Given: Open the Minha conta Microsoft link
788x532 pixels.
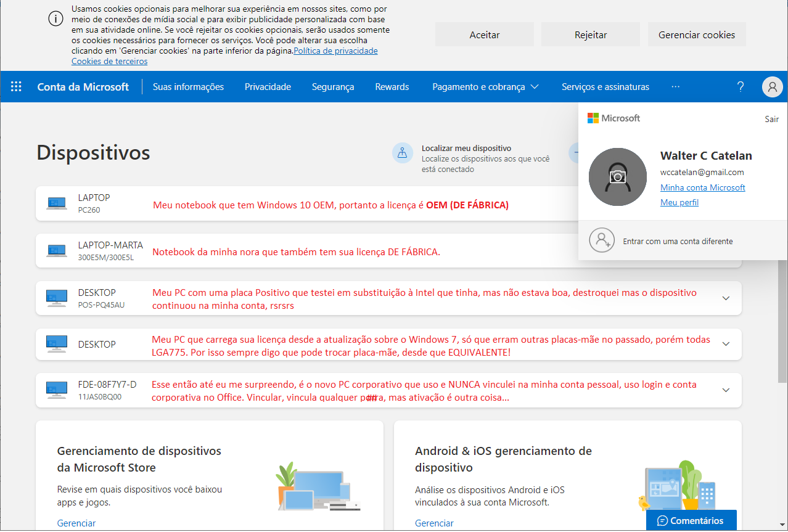Looking at the screenshot, I should (x=703, y=187).
